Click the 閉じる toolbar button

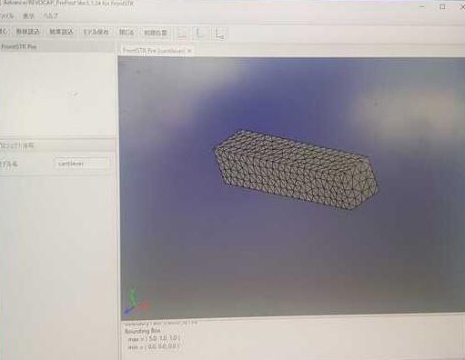(126, 32)
